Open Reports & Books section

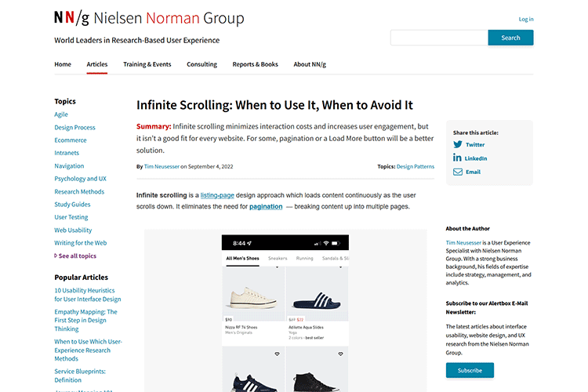(255, 64)
